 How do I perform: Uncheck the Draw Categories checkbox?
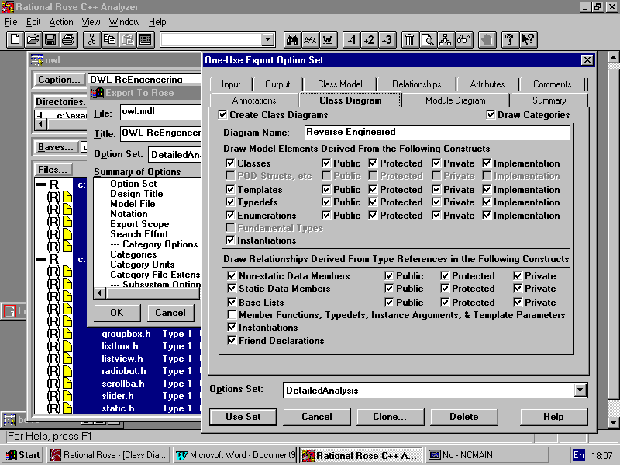490,115
